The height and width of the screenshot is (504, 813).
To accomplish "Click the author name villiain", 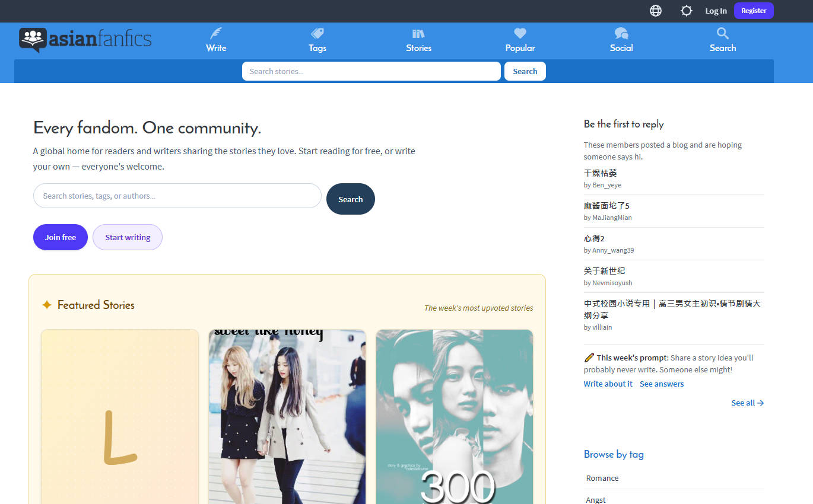I will click(602, 327).
